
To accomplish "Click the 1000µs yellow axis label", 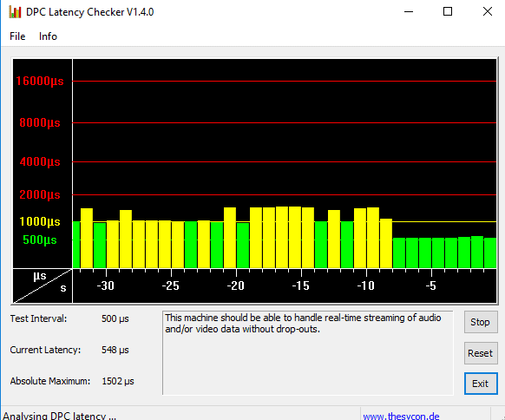I will tap(40, 221).
